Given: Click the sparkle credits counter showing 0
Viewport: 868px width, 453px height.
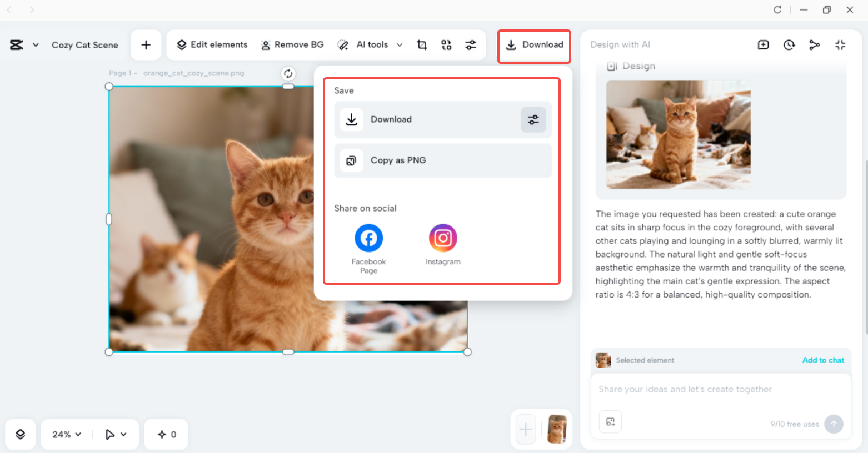Looking at the screenshot, I should click(167, 434).
